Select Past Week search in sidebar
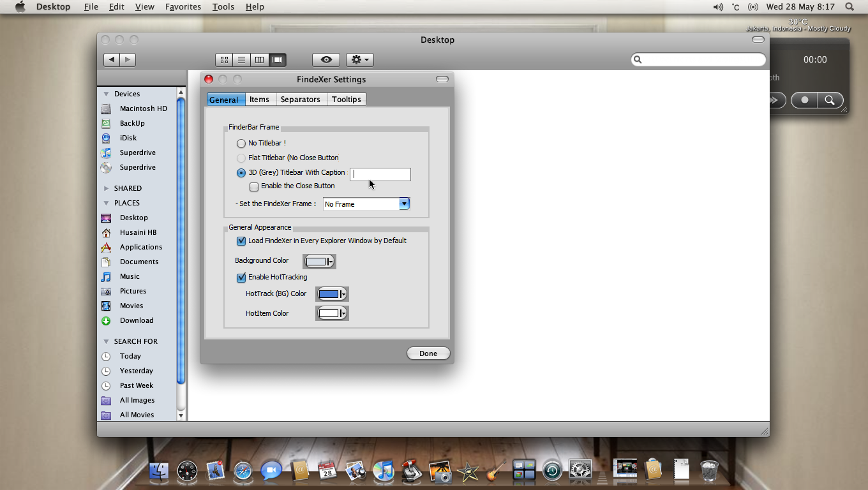 [137, 385]
